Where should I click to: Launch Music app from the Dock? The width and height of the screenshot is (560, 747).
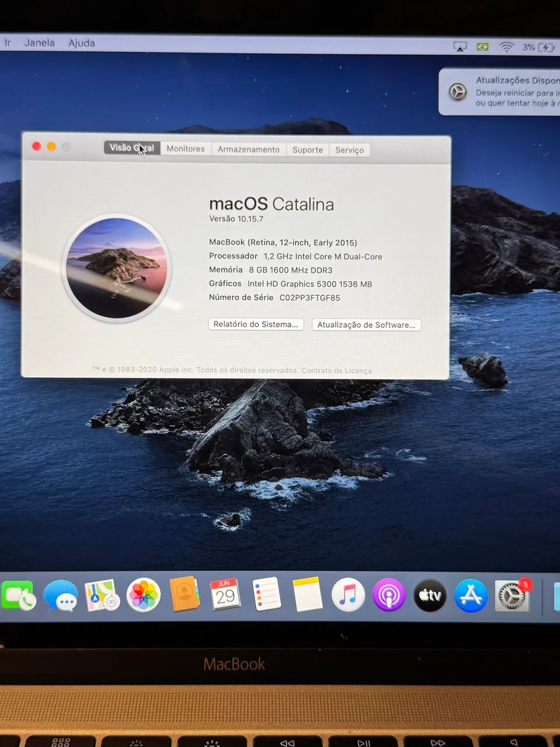[348, 595]
